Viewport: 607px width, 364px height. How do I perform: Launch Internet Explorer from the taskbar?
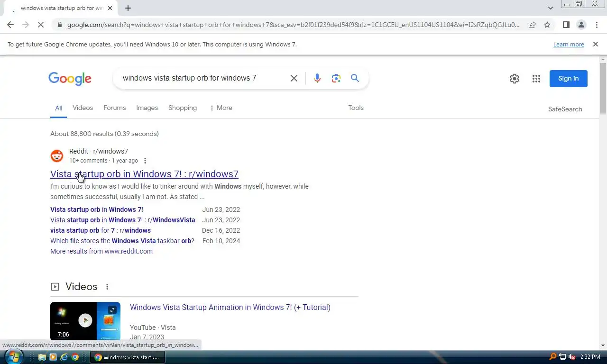click(64, 357)
